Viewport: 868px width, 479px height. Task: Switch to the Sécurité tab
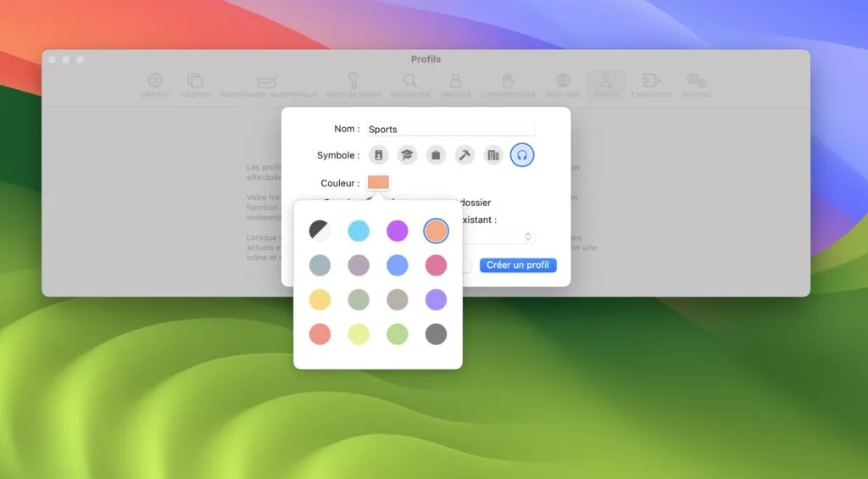point(455,86)
